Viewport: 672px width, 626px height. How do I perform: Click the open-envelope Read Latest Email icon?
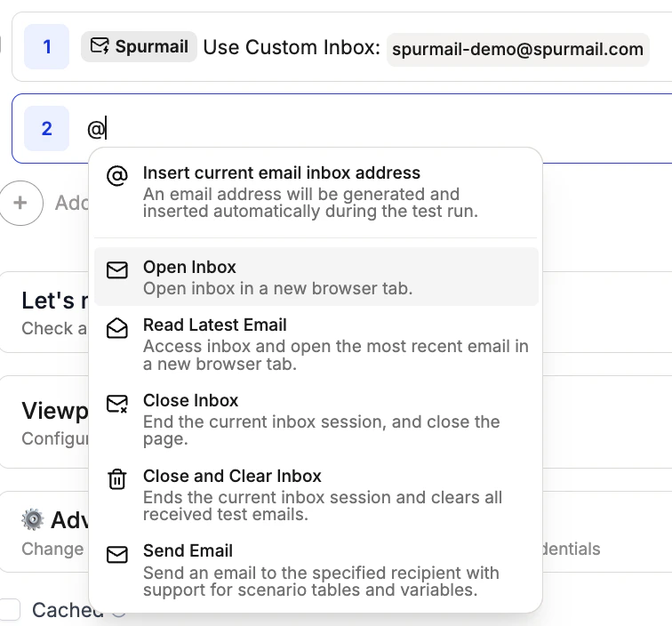[x=117, y=328]
